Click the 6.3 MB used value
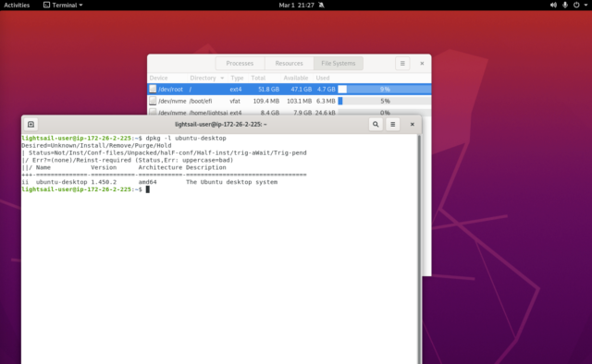Image resolution: width=592 pixels, height=364 pixels. 326,101
